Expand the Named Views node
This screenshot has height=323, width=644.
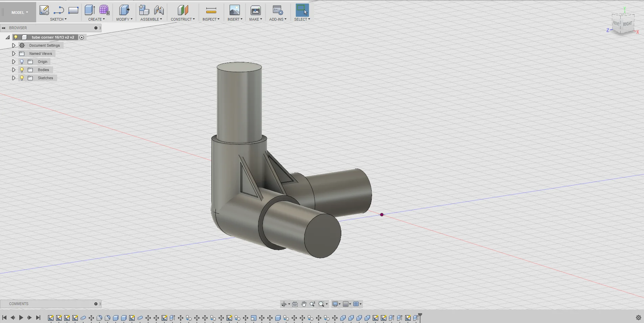(x=14, y=53)
